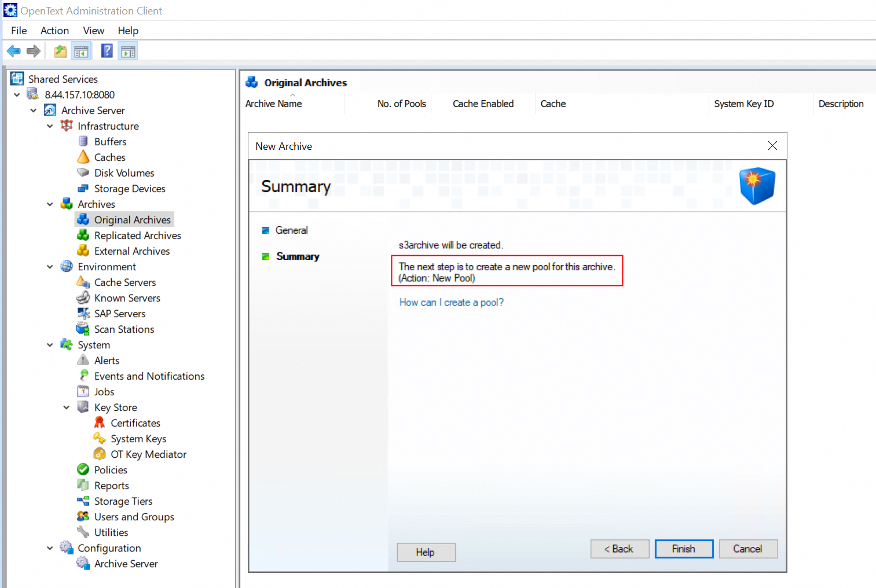Screen dimensions: 876x588
Task: Collapse the 8.44.157.10:8080 server node
Action: (17, 95)
